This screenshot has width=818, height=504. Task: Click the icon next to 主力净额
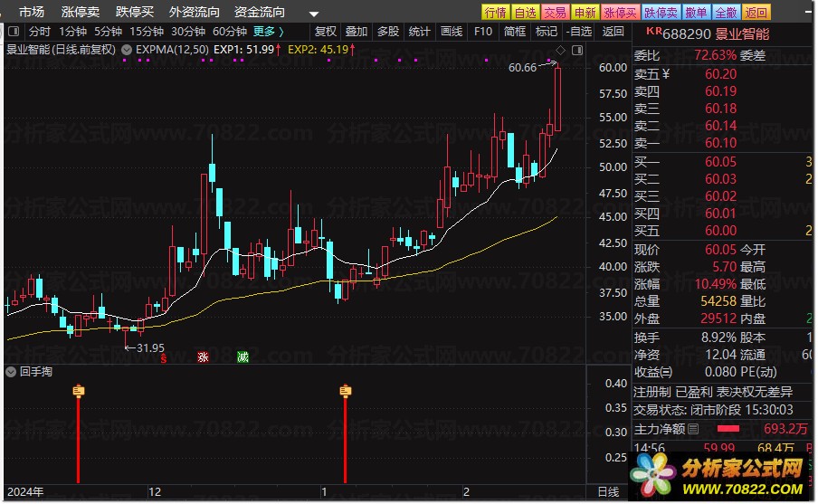coord(693,429)
